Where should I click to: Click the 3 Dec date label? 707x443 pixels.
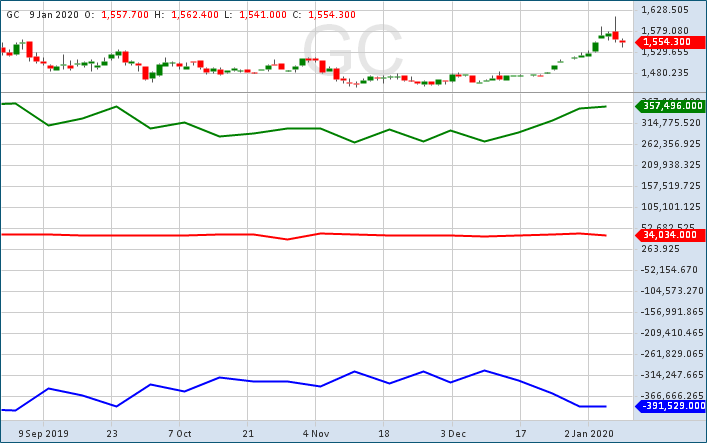453,434
